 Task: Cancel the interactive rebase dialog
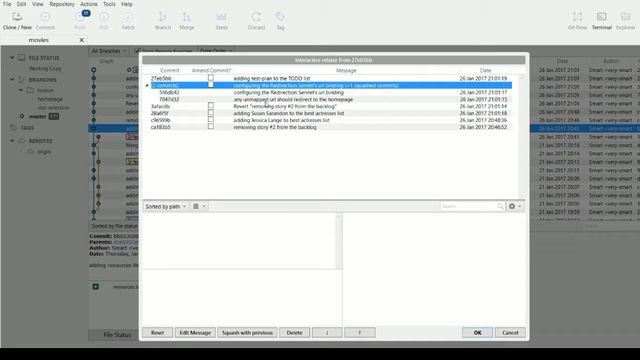pos(510,333)
